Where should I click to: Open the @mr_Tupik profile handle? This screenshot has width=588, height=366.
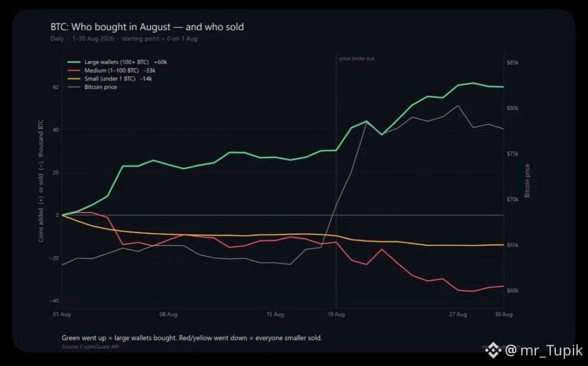point(544,351)
